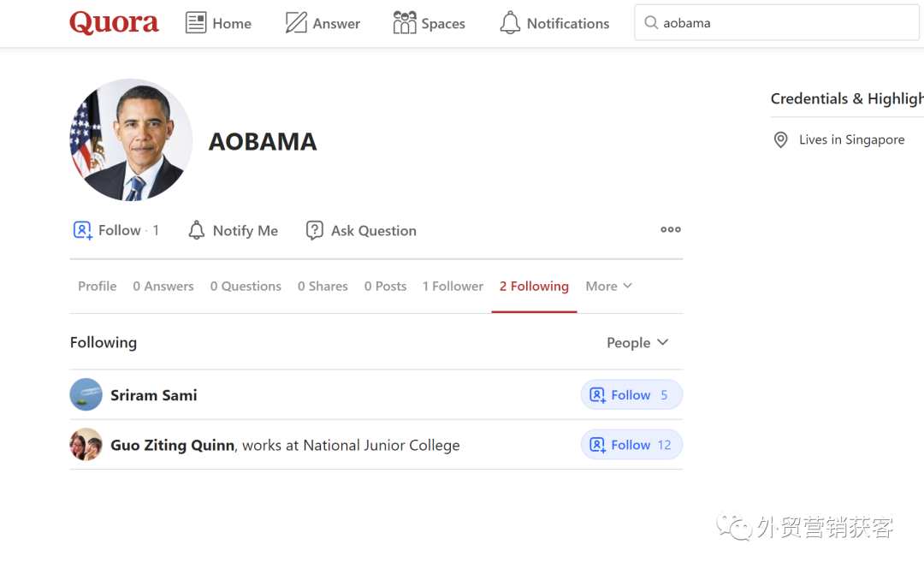Open Sriram Sami's profile link

tap(154, 395)
